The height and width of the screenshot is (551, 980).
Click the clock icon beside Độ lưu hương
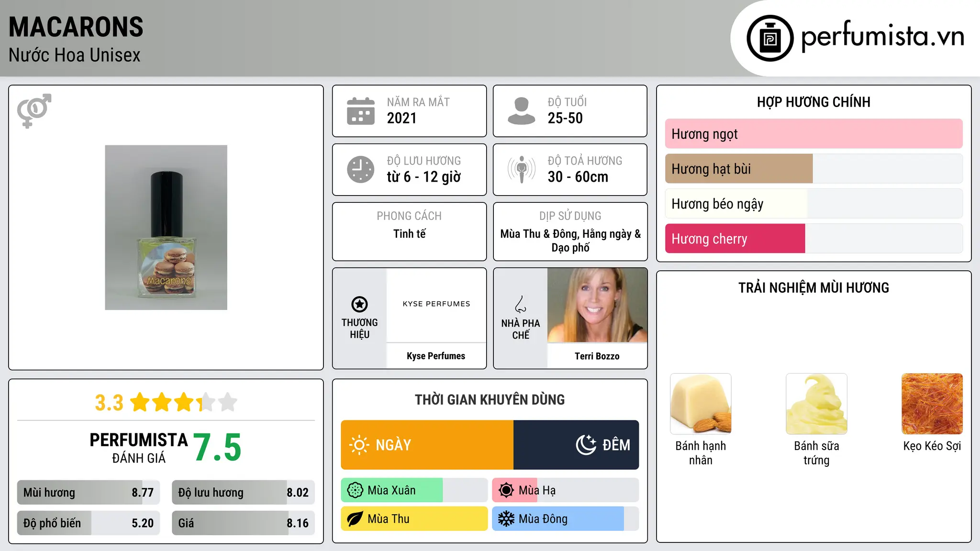click(x=361, y=169)
